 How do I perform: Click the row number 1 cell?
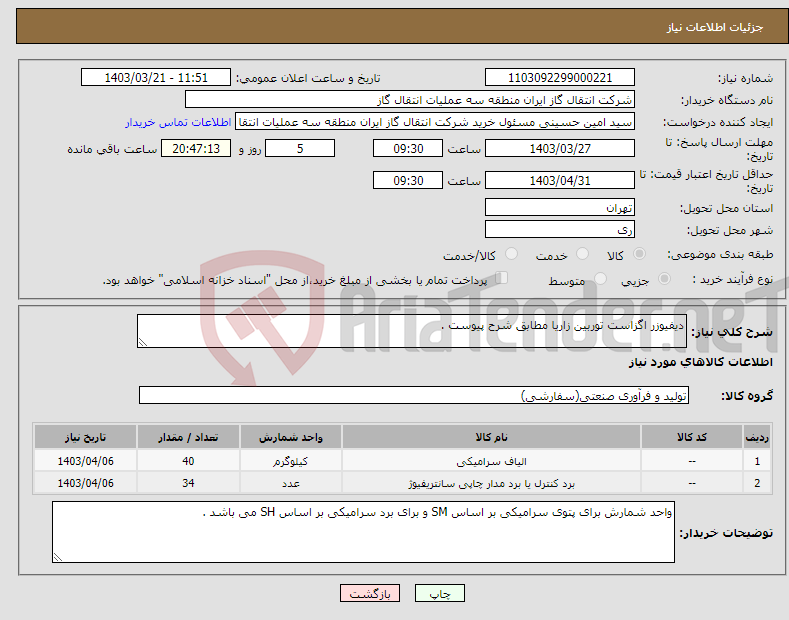tap(757, 461)
